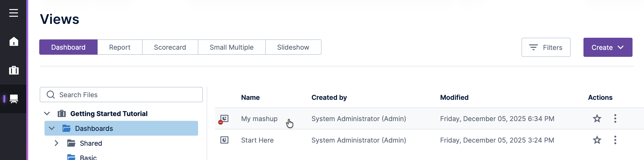Expand the Shared folder

[56, 143]
